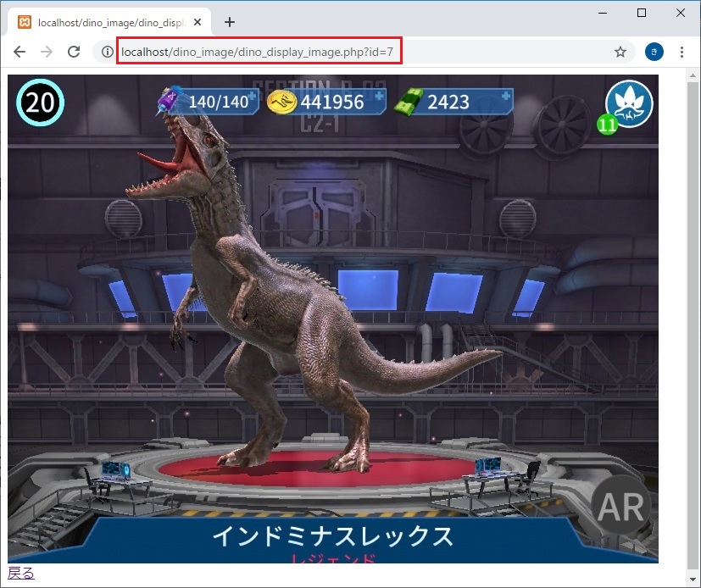Maximize the browser window
Screen dimensions: 701x588
tap(642, 13)
